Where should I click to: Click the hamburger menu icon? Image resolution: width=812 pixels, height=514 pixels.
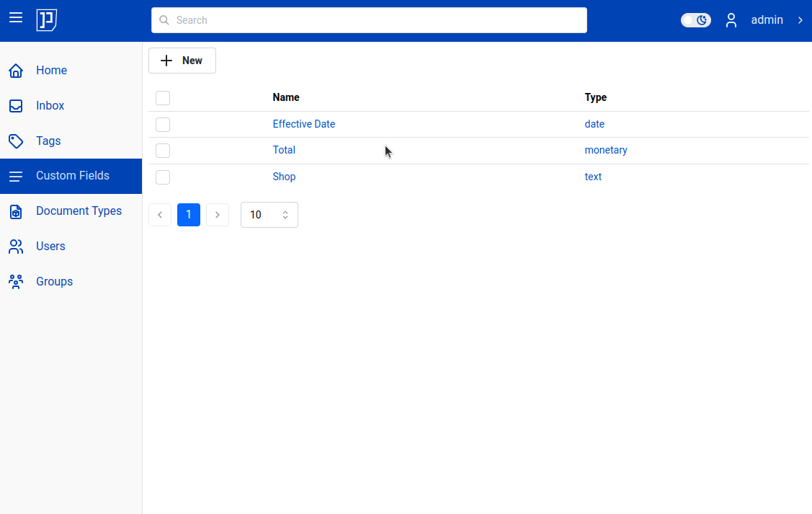tap(16, 17)
